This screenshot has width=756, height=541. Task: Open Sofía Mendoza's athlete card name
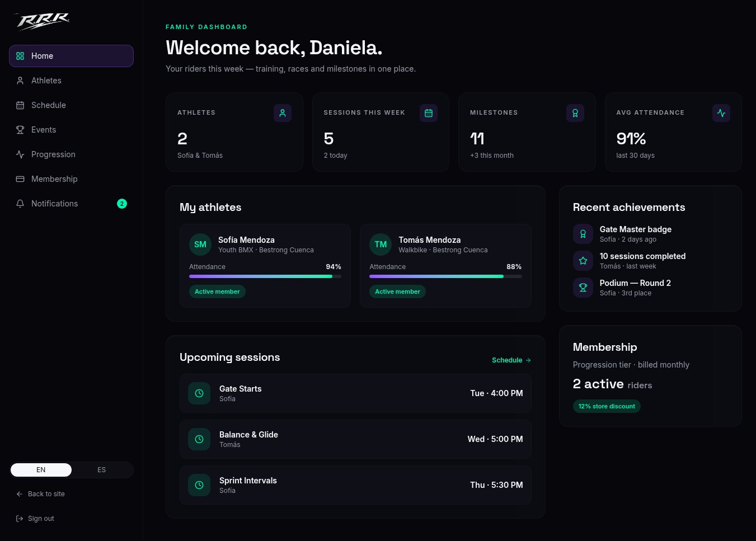(x=246, y=240)
